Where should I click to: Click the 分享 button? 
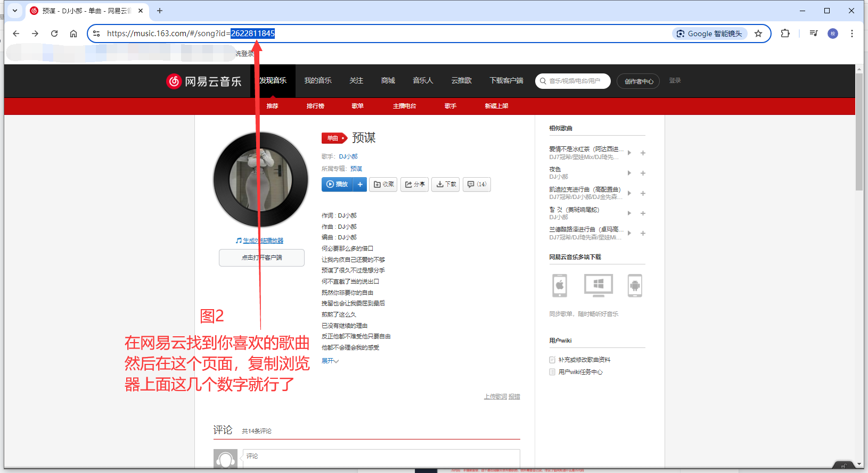(x=414, y=185)
